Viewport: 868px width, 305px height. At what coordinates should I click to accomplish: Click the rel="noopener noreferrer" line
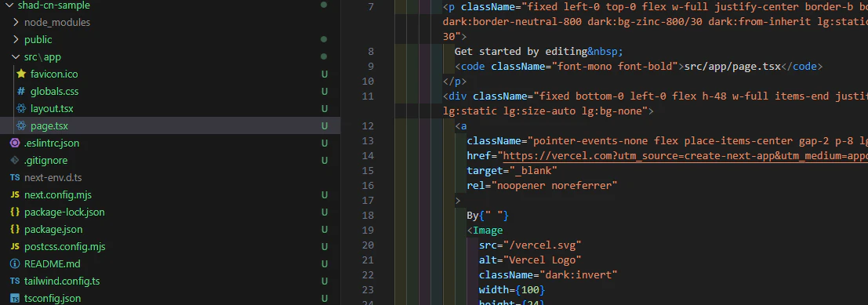coord(542,186)
